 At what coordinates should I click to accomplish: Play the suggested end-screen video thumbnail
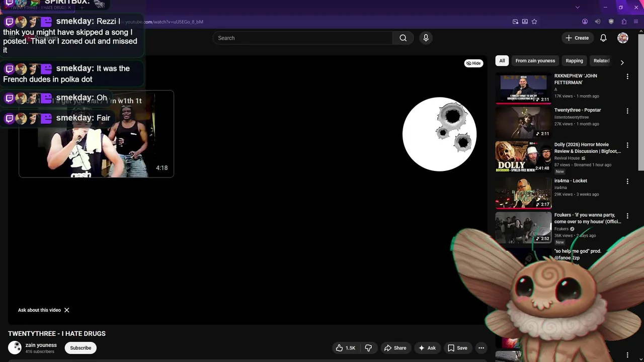96,134
